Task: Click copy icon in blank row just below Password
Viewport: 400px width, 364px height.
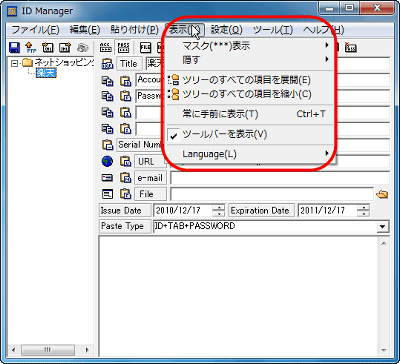Action: (107, 112)
